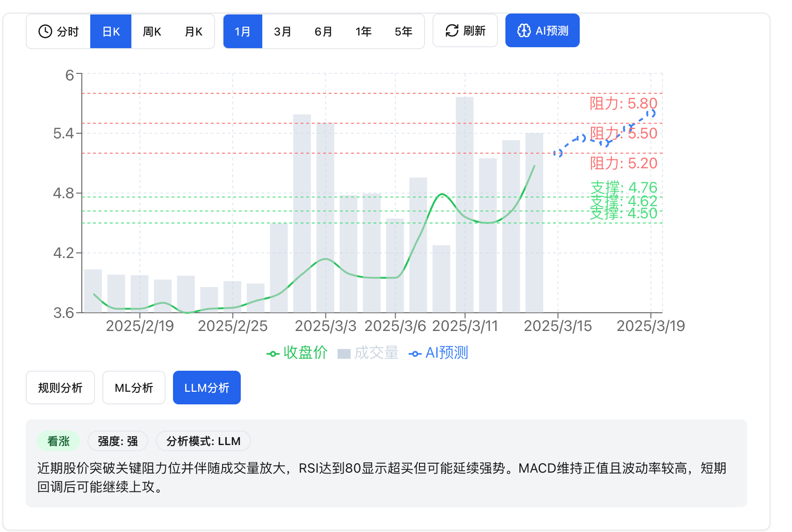Open the ML分析 analysis mode
Image resolution: width=792 pixels, height=532 pixels.
point(134,388)
